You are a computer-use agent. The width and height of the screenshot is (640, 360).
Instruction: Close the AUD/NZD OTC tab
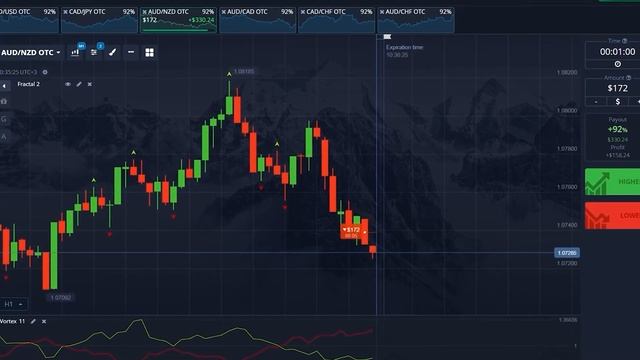[144, 12]
